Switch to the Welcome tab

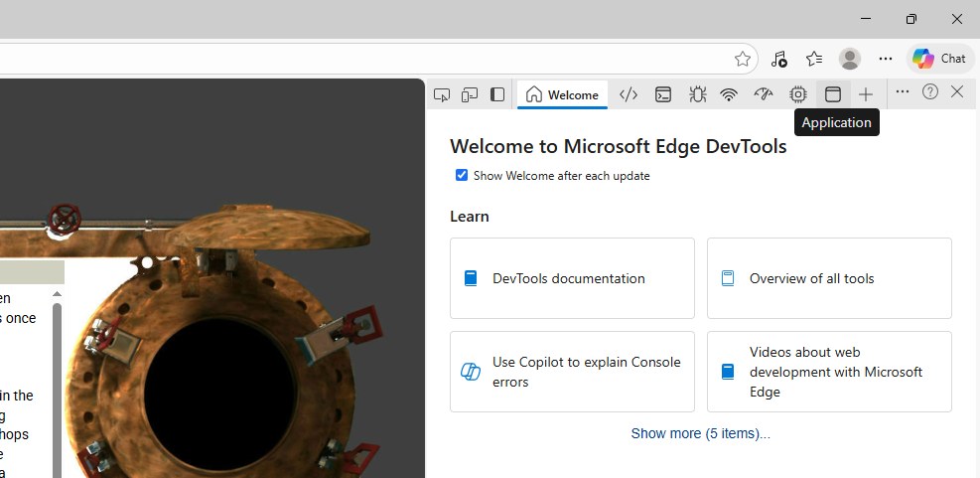562,94
